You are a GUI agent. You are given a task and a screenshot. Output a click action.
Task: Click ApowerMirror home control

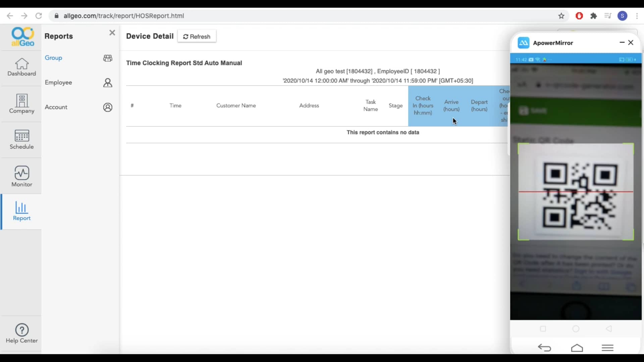[577, 348]
